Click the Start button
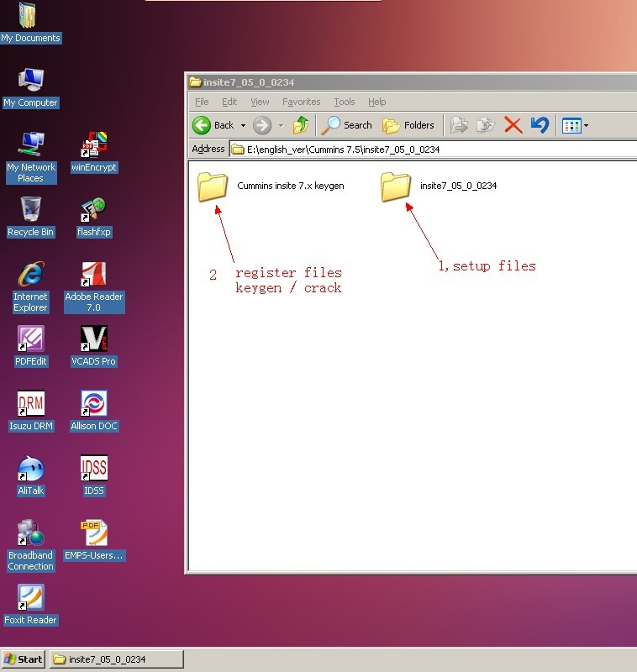The image size is (637, 672). (23, 659)
